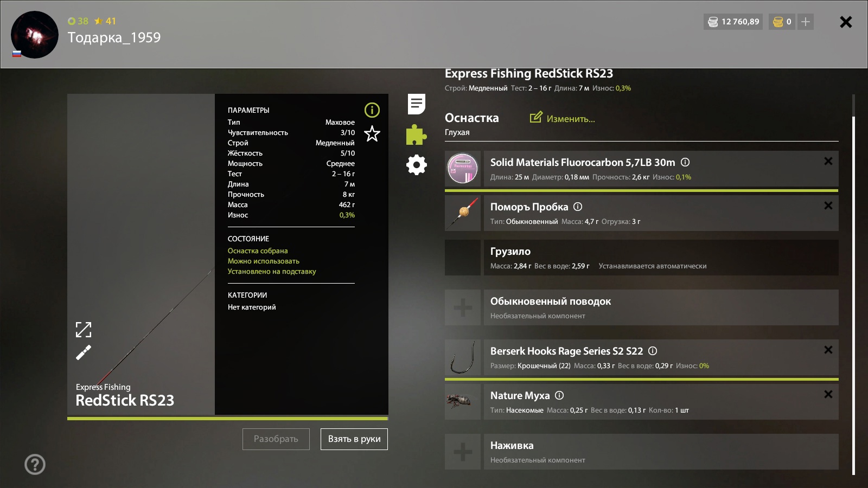Screen dimensions: 868x488
Task: Click Разобрать button
Action: pyautogui.click(x=276, y=439)
